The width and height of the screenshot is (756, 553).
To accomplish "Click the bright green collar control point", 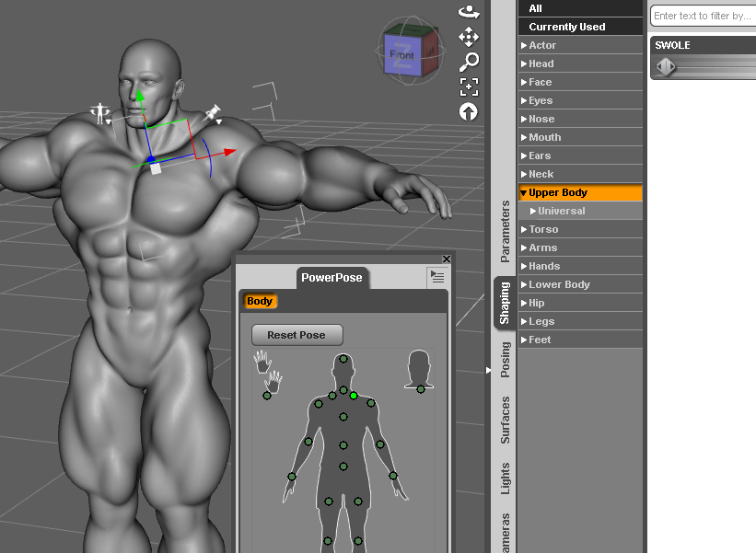I will pos(354,396).
